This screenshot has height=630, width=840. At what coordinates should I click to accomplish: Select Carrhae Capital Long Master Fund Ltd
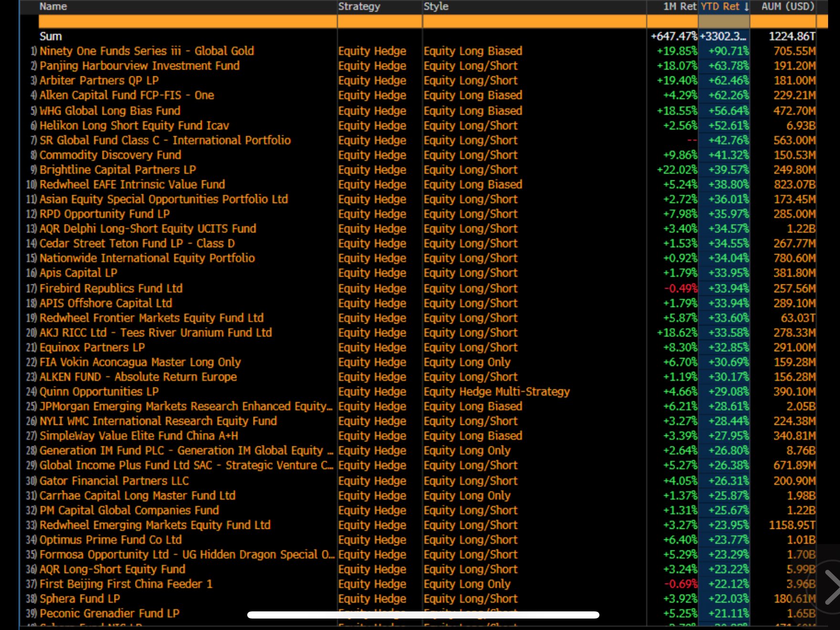coord(137,496)
